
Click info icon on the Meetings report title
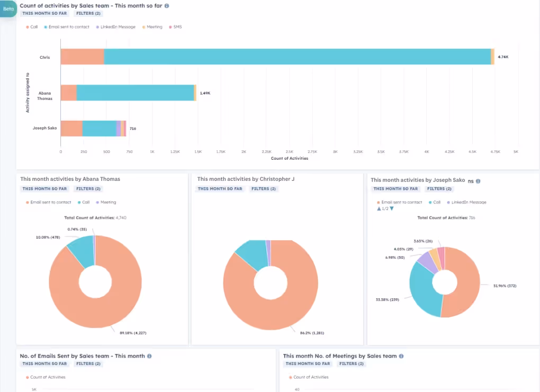pos(402,356)
